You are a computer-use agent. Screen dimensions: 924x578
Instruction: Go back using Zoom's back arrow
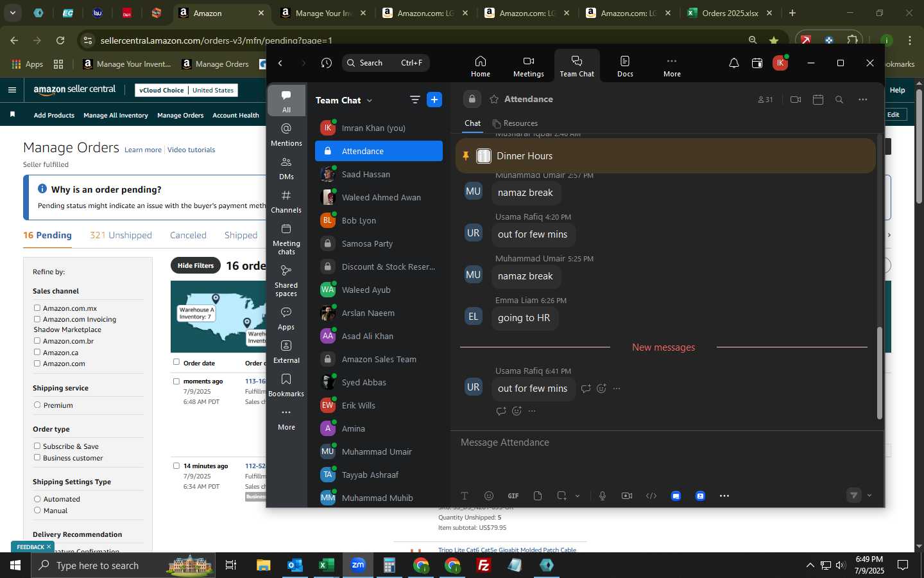tap(280, 63)
